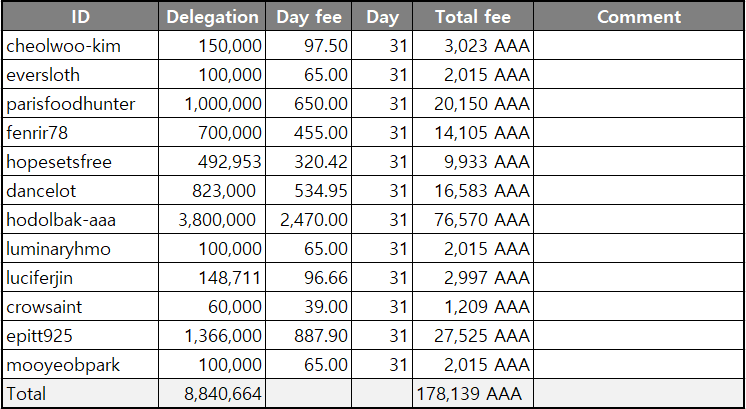
Task: Select the Delegation column header
Action: point(211,17)
